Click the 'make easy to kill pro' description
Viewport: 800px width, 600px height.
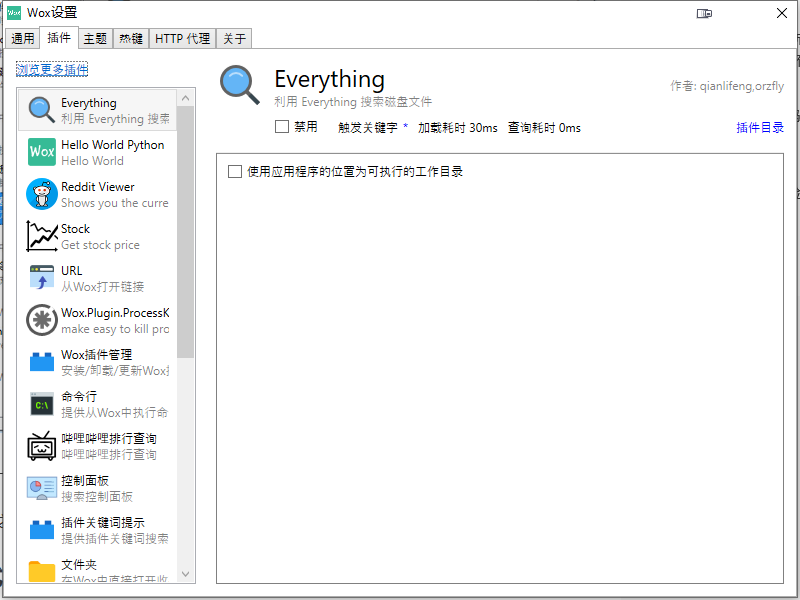coord(115,329)
